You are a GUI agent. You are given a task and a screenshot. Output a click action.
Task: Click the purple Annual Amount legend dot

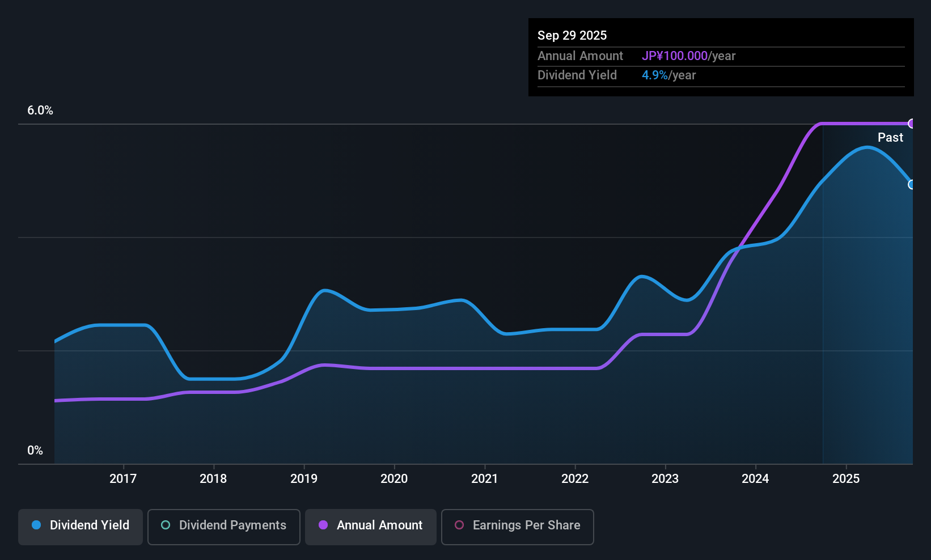323,525
